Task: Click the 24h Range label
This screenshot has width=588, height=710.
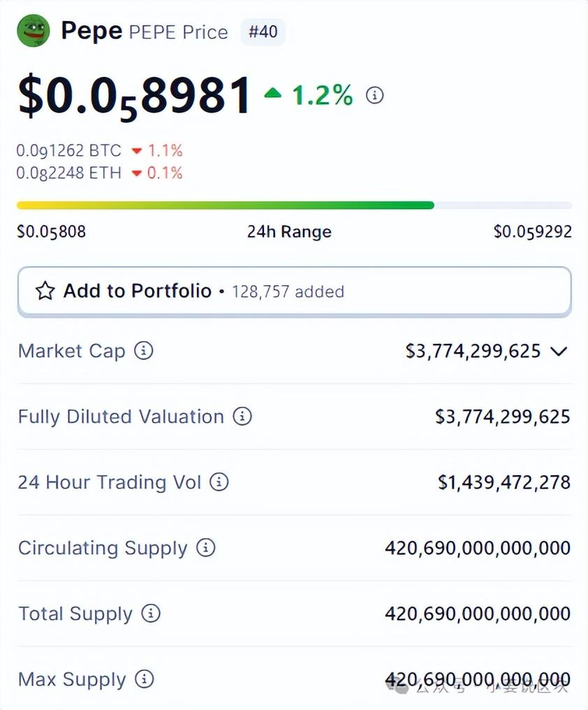Action: click(289, 231)
